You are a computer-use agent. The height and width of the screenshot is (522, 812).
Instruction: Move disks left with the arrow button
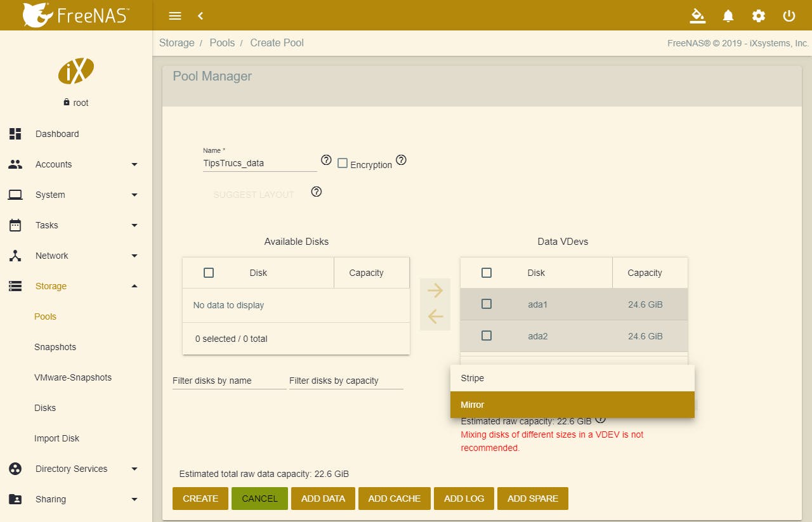coord(435,316)
